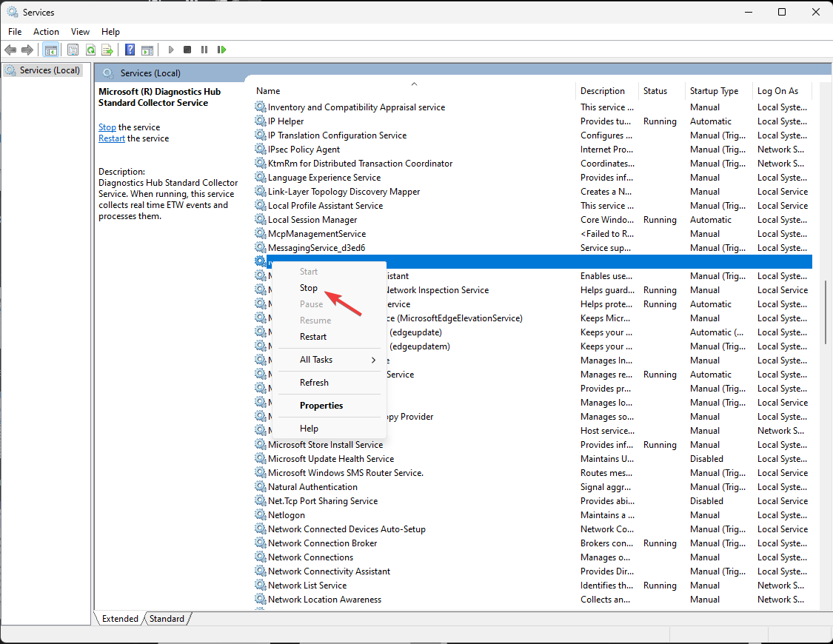This screenshot has height=644, width=833.
Task: Sort by the Startup Type column header
Action: pos(719,91)
